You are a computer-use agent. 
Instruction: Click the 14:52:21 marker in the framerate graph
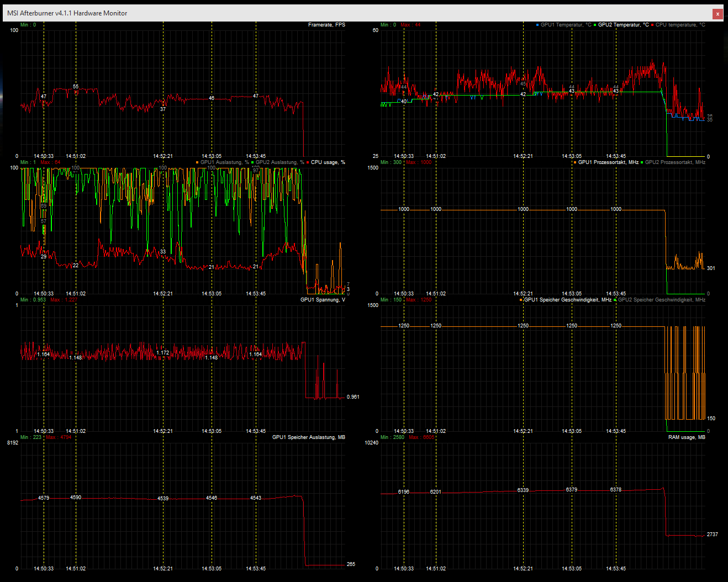pyautogui.click(x=163, y=156)
